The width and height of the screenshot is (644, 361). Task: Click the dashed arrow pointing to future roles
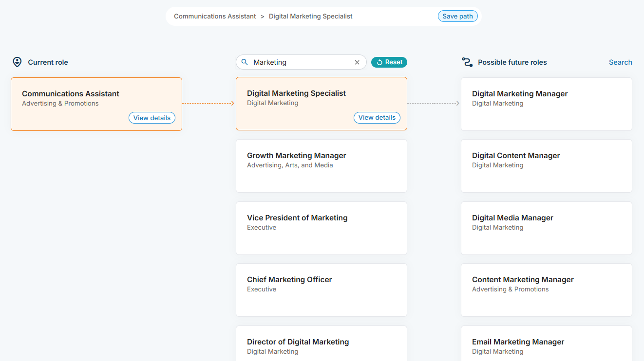point(434,103)
